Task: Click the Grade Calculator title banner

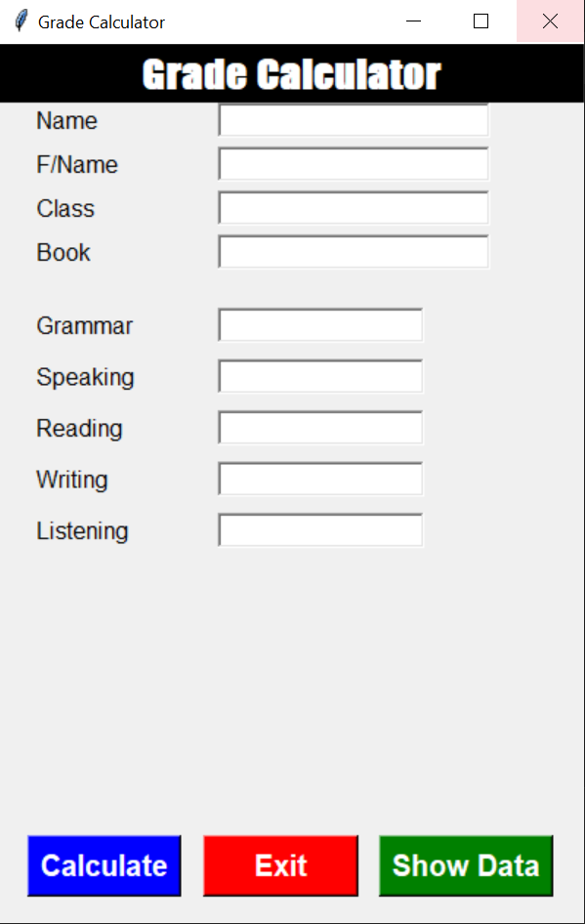Action: [x=292, y=72]
